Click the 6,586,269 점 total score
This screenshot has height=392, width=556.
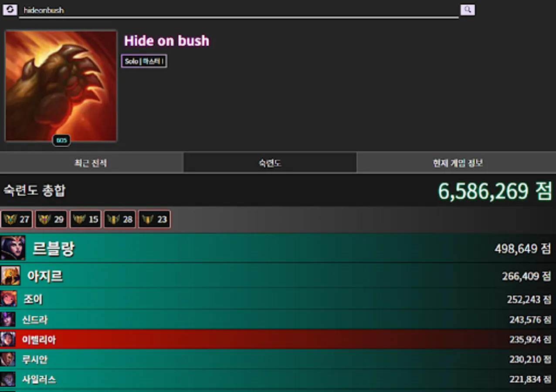click(x=495, y=191)
